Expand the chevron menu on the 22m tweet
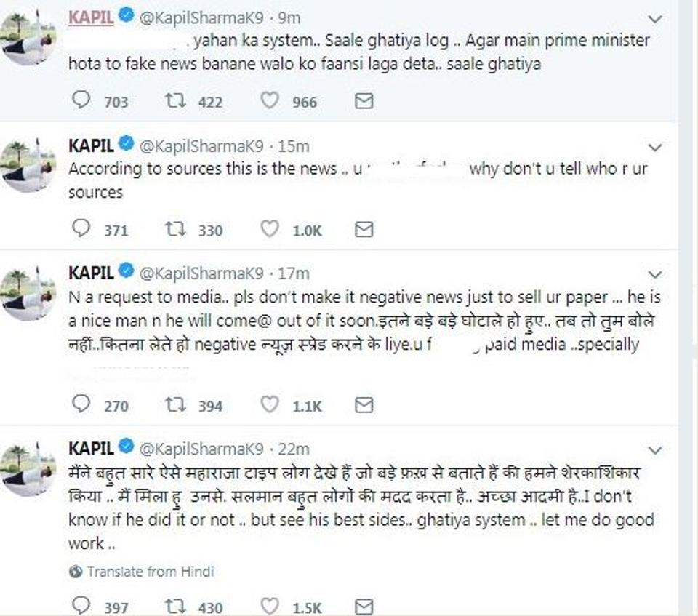This screenshot has height=616, width=698. click(655, 450)
